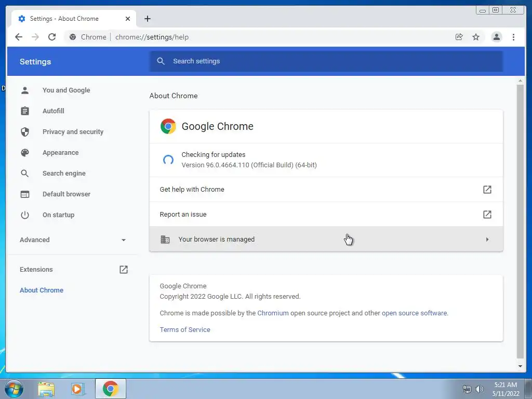Reload the page with the refresh icon
Viewport: 532px width, 399px height.
pos(52,37)
